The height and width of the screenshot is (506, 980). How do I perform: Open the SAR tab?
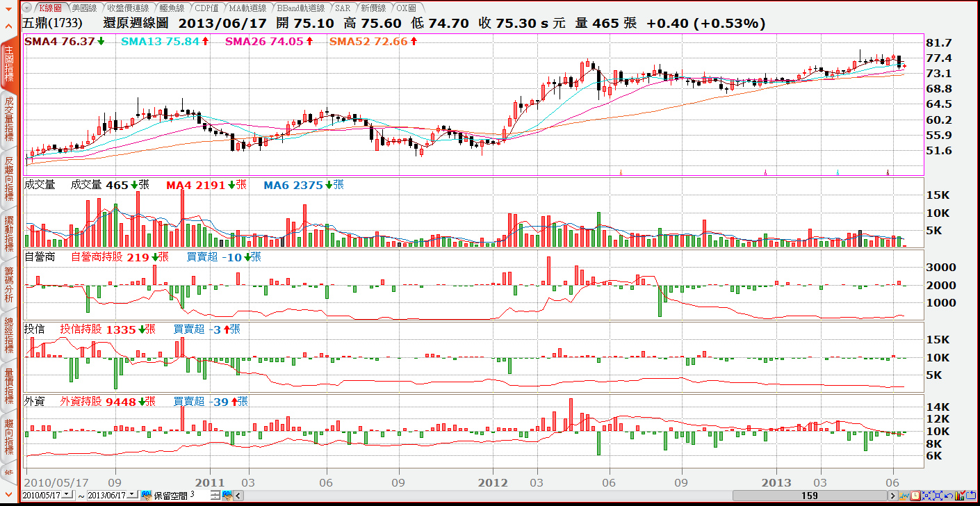coord(343,8)
